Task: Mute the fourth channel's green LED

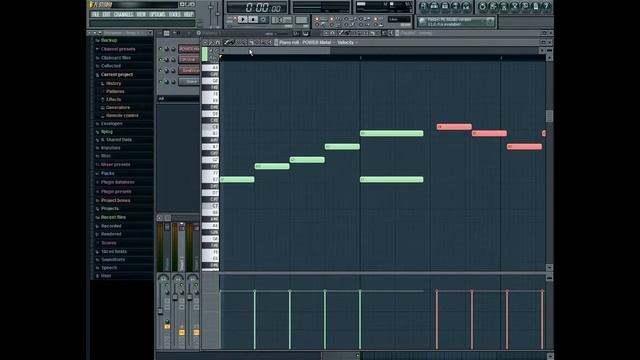Action: click(x=160, y=82)
